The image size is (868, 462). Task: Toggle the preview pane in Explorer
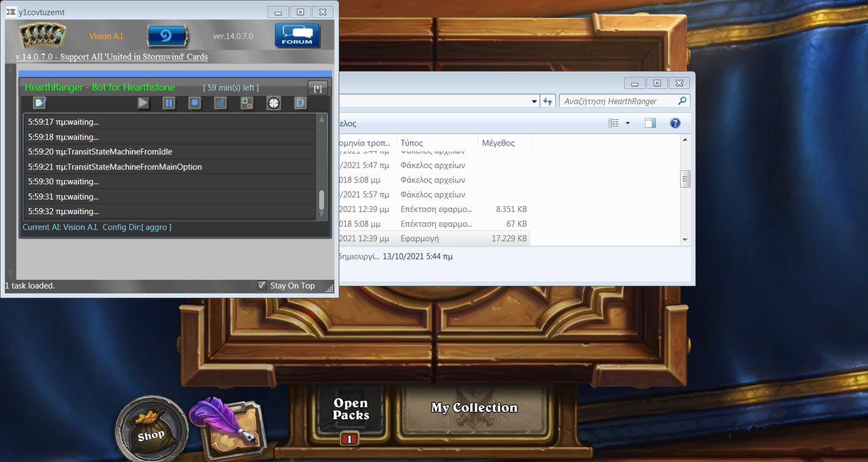[x=650, y=123]
